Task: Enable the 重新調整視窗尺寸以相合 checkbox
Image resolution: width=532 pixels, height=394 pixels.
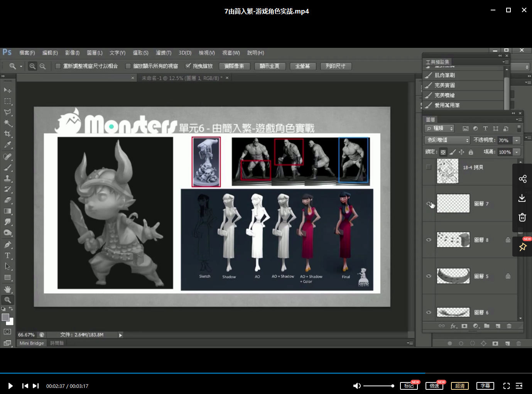Action: point(58,66)
